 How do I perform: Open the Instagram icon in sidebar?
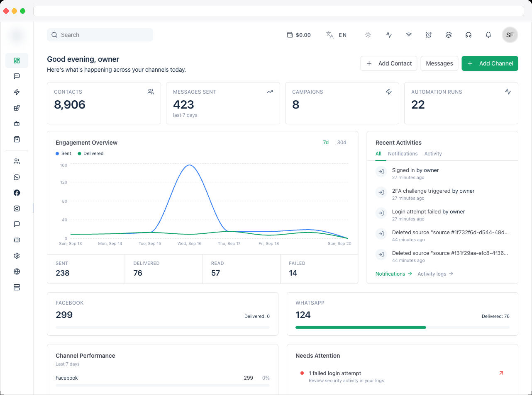tap(17, 208)
